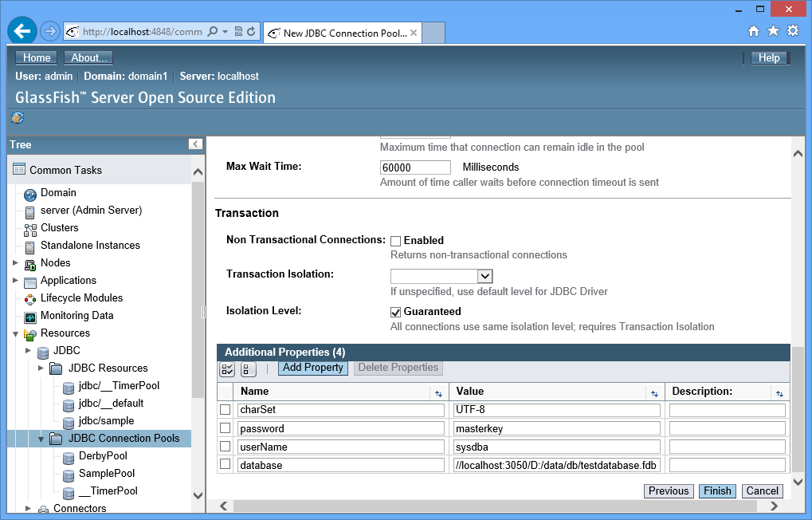Click the Nodes icon in tree

(30, 265)
